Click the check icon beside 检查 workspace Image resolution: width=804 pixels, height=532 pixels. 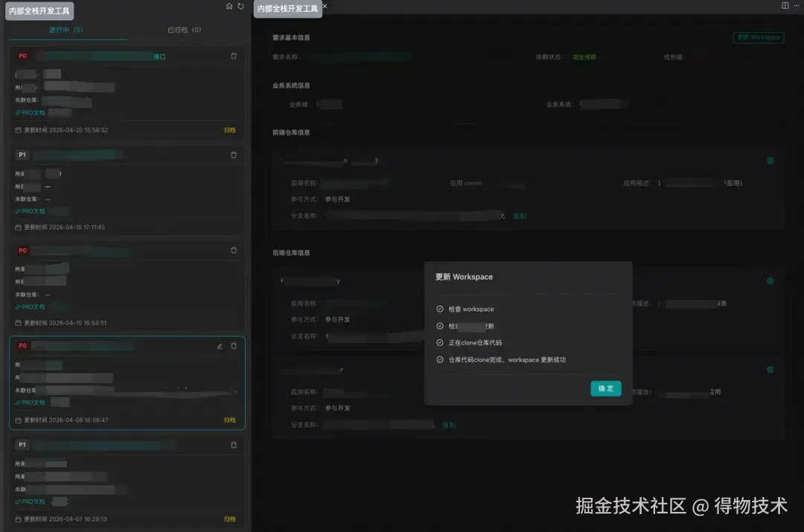tap(440, 309)
